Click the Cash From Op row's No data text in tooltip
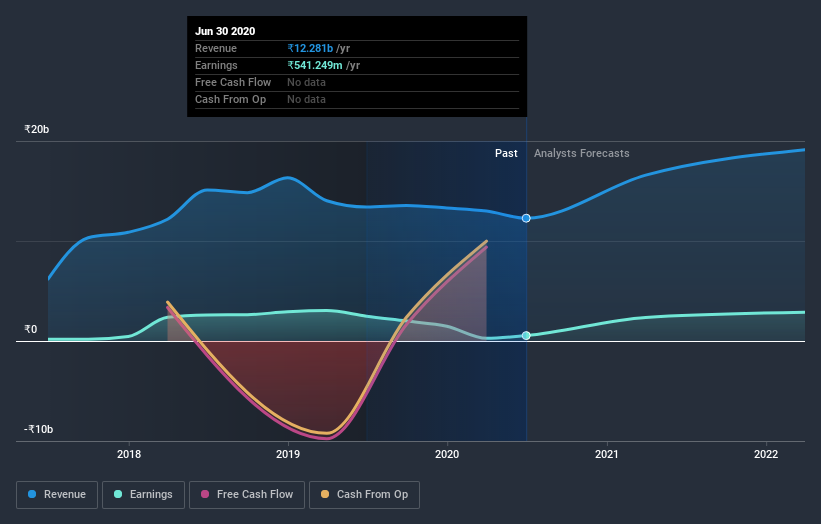The height and width of the screenshot is (524, 821). (306, 99)
